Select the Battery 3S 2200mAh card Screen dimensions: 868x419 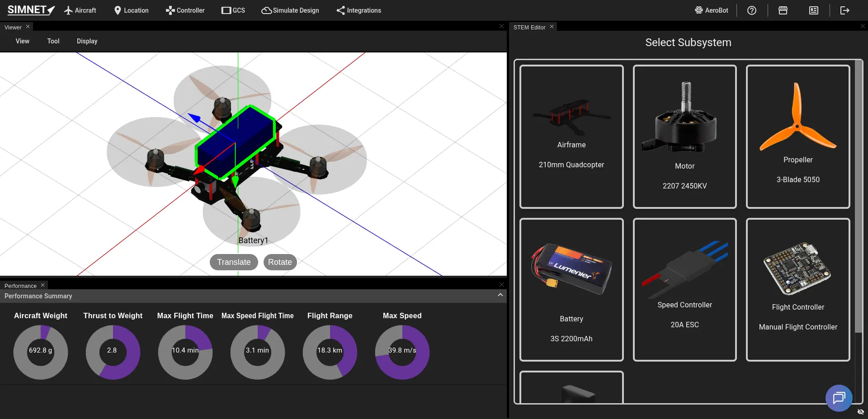pos(571,289)
